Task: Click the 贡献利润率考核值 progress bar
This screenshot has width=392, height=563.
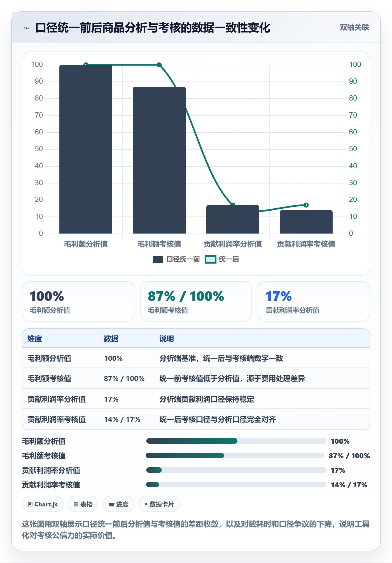Action: point(236,485)
